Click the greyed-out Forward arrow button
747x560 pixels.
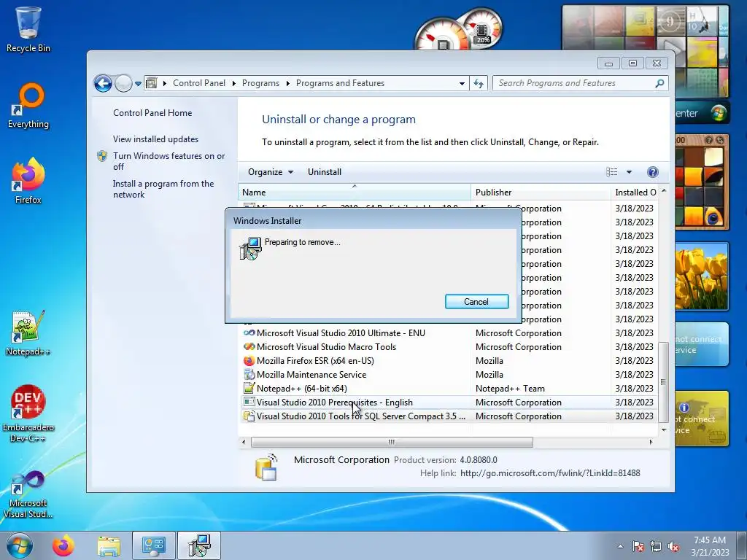pos(123,83)
